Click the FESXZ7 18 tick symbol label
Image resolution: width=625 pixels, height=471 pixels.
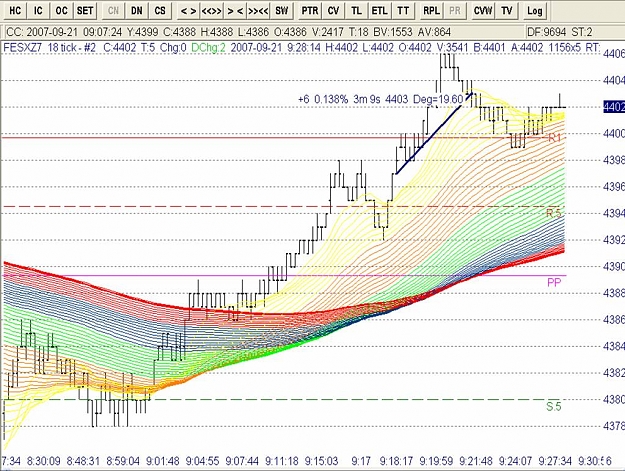click(x=50, y=48)
